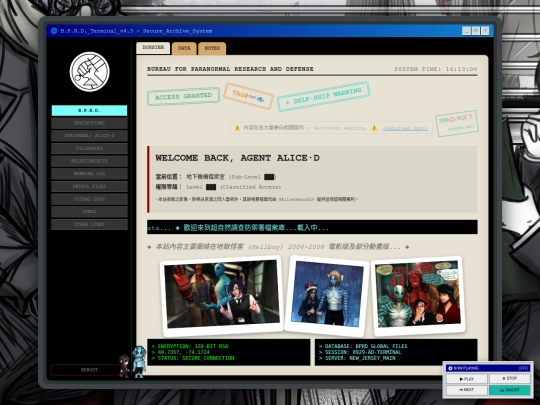Select B.P.R.D. in the sidebar

89,111
